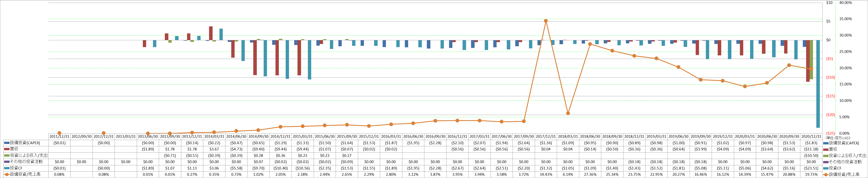
Task: Select the $3.06 investment CF cell
Action: pyautogui.click(x=214, y=168)
